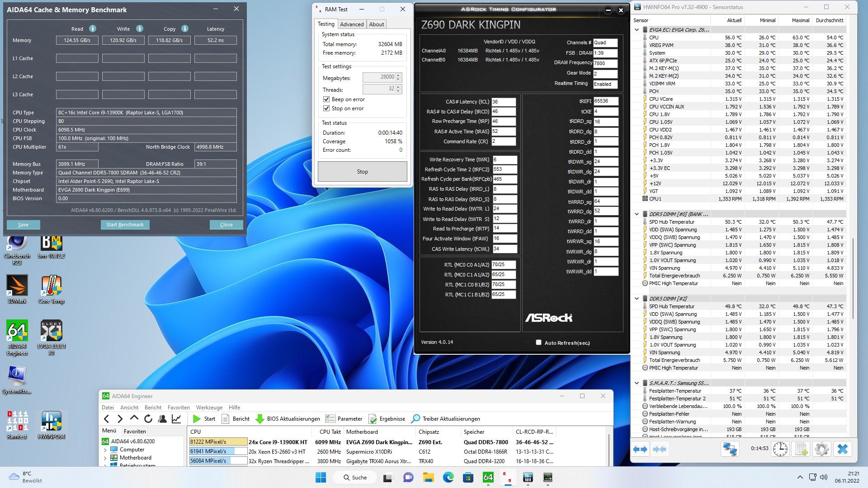868x488 pixels.
Task: Click the Suche search box on taskbar
Action: coord(356,477)
